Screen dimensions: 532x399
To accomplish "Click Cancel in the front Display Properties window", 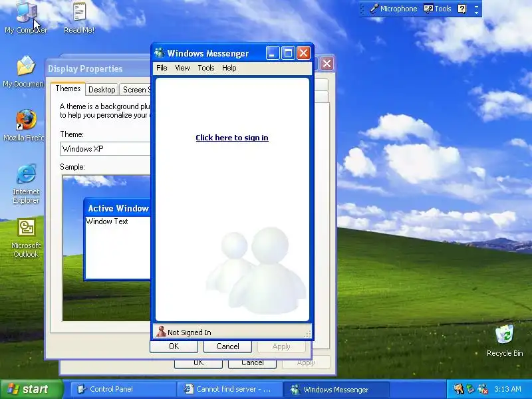I will [x=227, y=346].
